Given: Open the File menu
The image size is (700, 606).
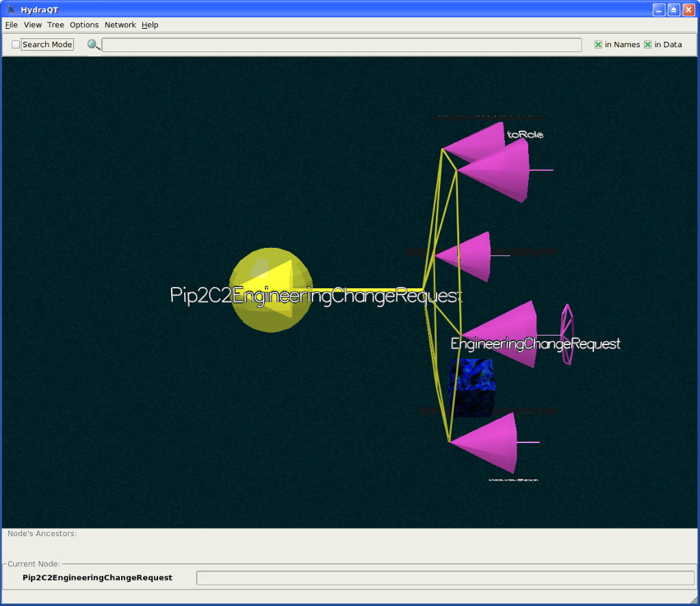Looking at the screenshot, I should click(x=11, y=25).
